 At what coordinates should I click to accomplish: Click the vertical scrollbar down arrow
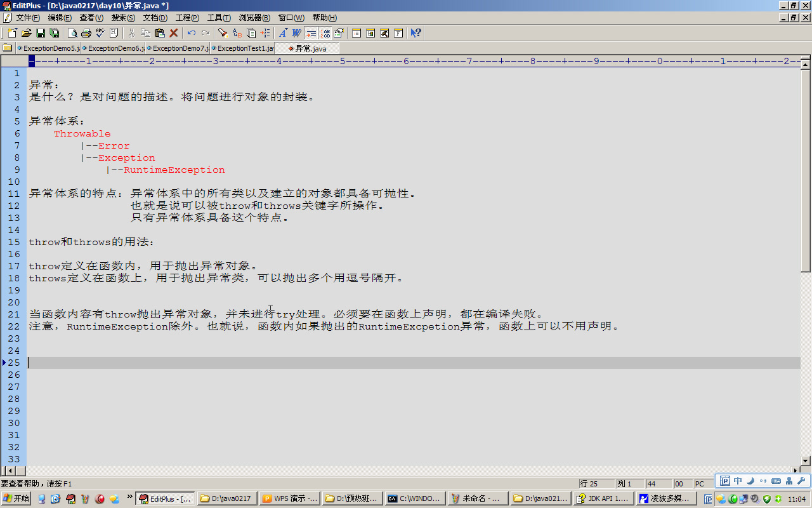coord(806,460)
